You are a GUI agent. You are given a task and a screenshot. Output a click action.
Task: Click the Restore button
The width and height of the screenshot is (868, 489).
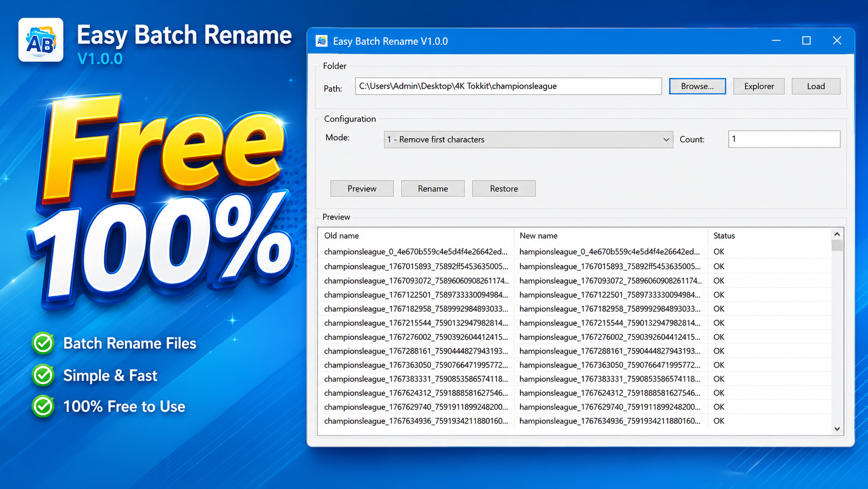coord(504,189)
